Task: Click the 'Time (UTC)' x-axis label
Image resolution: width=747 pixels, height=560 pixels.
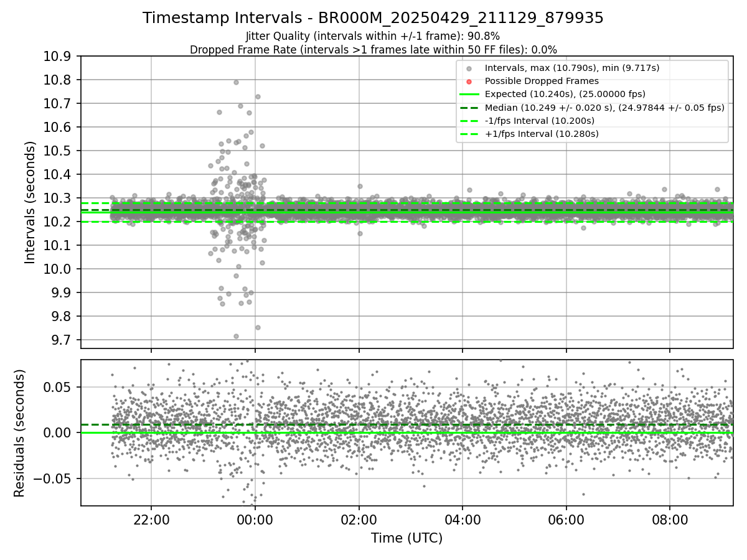Action: point(406,538)
